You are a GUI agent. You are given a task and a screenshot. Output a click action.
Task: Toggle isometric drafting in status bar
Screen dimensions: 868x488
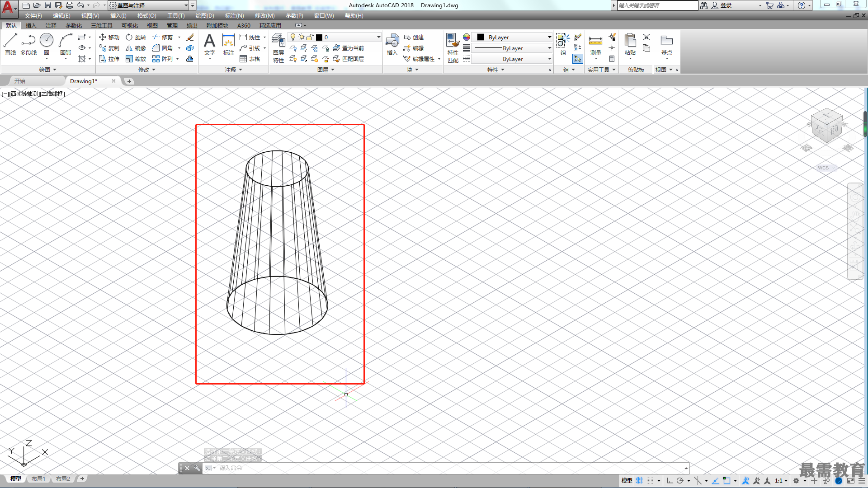[698, 480]
